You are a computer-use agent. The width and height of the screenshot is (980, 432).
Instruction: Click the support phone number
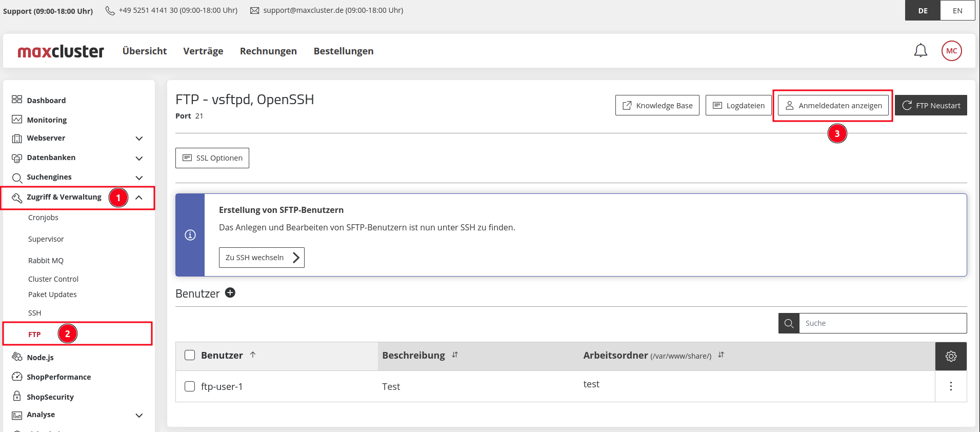pyautogui.click(x=148, y=10)
